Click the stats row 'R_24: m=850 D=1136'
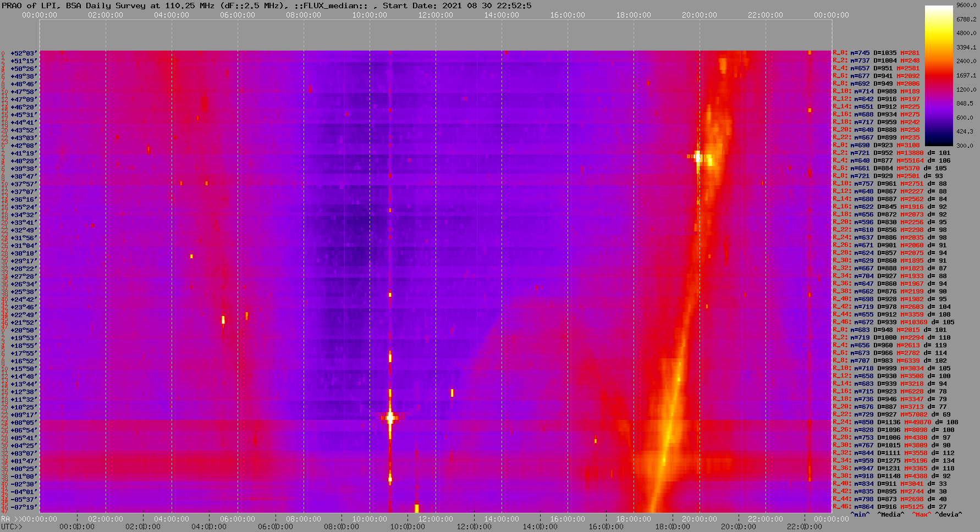The width and height of the screenshot is (980, 532). tap(895, 423)
